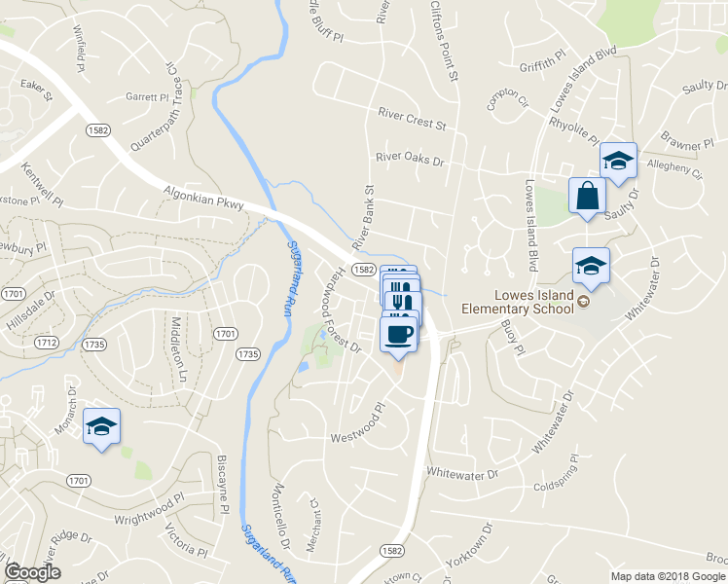Select the shopping bag store marker
This screenshot has height=584, width=728.
587,197
